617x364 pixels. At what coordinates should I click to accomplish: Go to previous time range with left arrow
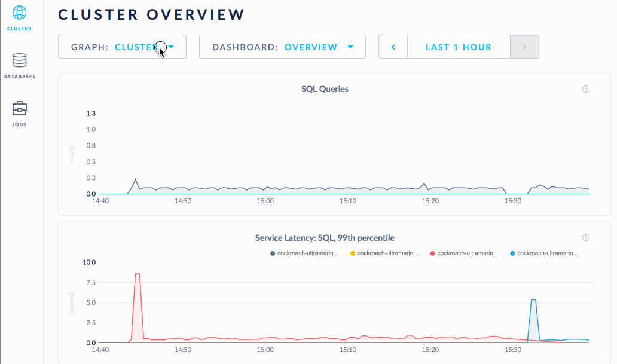[x=393, y=47]
